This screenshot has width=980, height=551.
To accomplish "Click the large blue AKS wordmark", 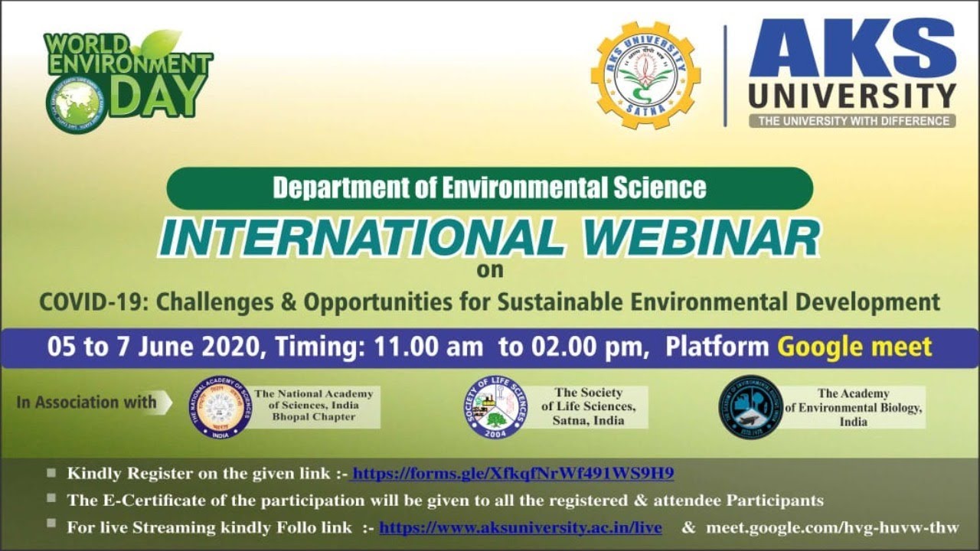I will click(852, 48).
